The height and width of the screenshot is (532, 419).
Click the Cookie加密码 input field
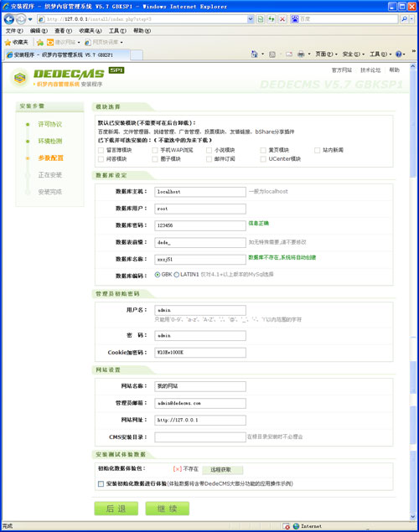click(200, 353)
